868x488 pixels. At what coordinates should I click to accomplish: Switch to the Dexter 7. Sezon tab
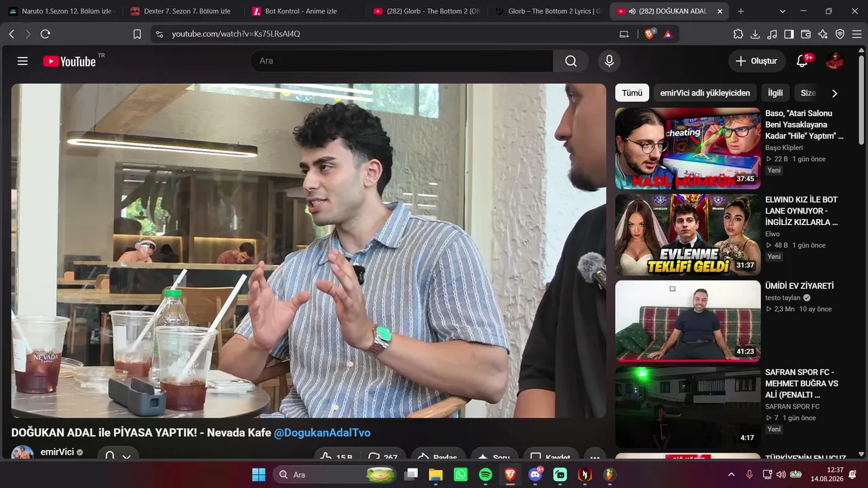(x=182, y=12)
